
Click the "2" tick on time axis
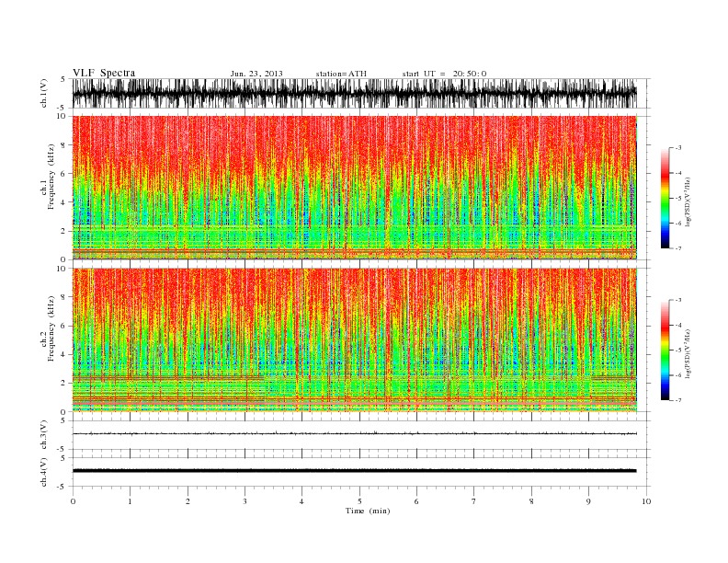pyautogui.click(x=188, y=501)
